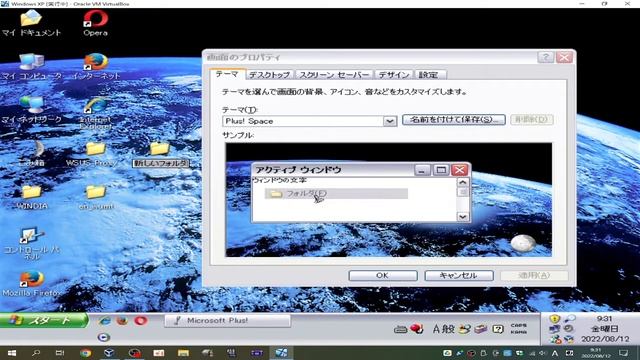Click the キャンセル button

[459, 276]
